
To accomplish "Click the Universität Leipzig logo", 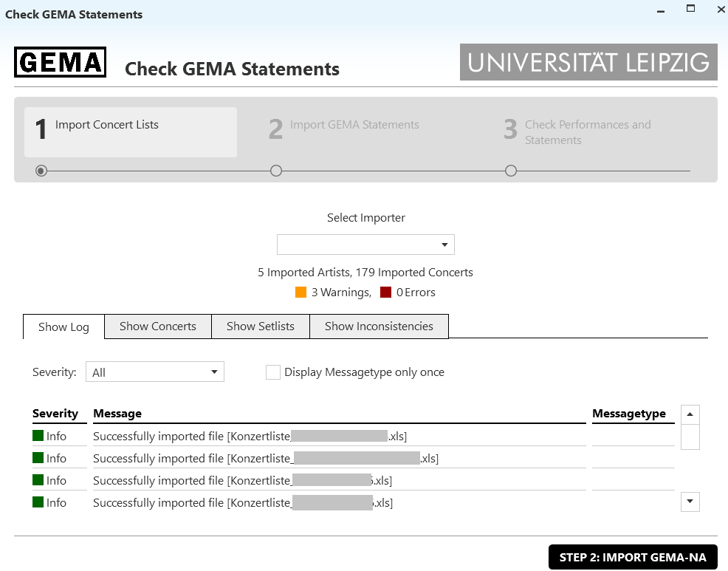I will click(588, 62).
